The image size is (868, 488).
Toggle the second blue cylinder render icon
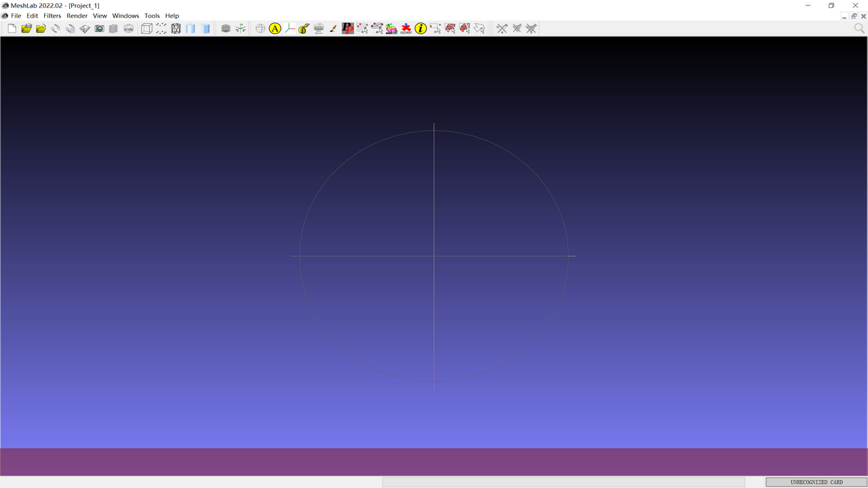(x=205, y=28)
